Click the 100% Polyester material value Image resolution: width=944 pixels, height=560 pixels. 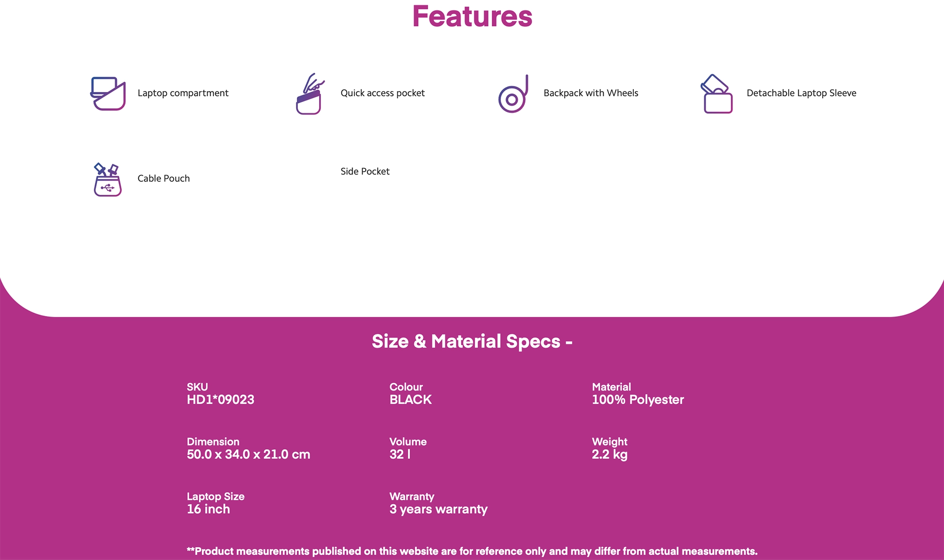637,400
